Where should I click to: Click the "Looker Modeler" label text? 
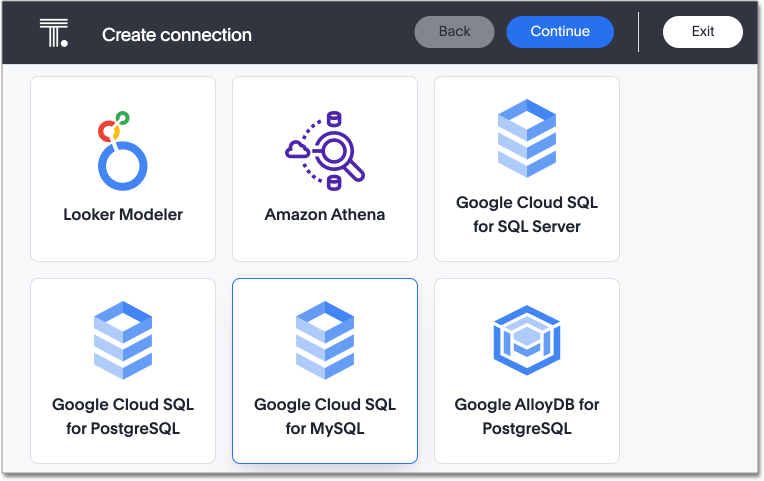123,214
